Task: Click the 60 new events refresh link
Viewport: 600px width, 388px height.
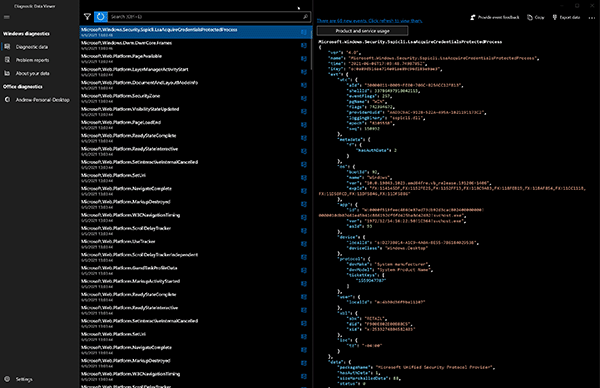Action: [369, 21]
